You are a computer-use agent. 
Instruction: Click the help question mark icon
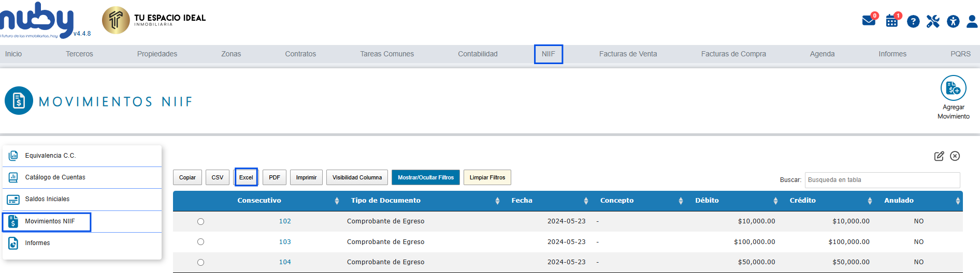pos(913,21)
